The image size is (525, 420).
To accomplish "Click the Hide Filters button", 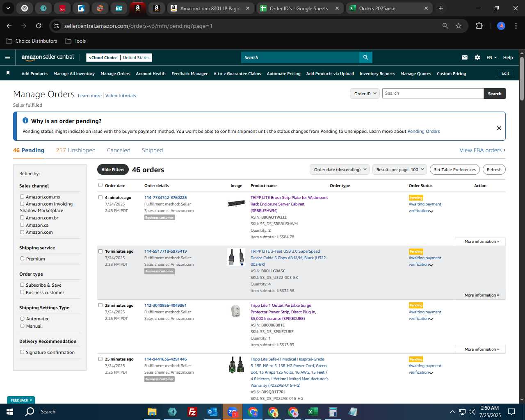I will [113, 169].
